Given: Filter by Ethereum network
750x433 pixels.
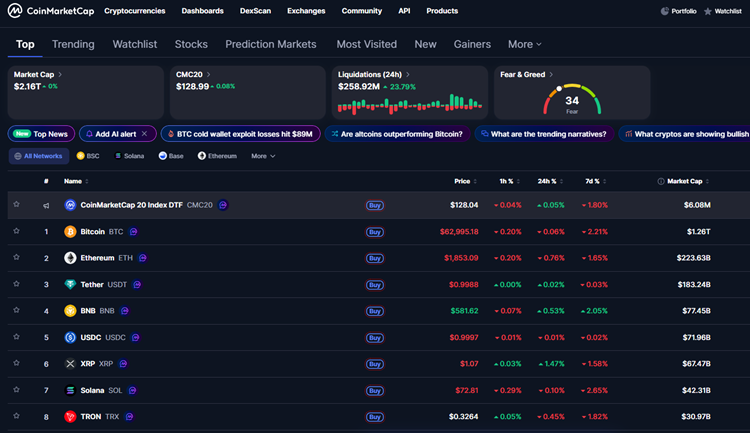Looking at the screenshot, I should tap(218, 156).
